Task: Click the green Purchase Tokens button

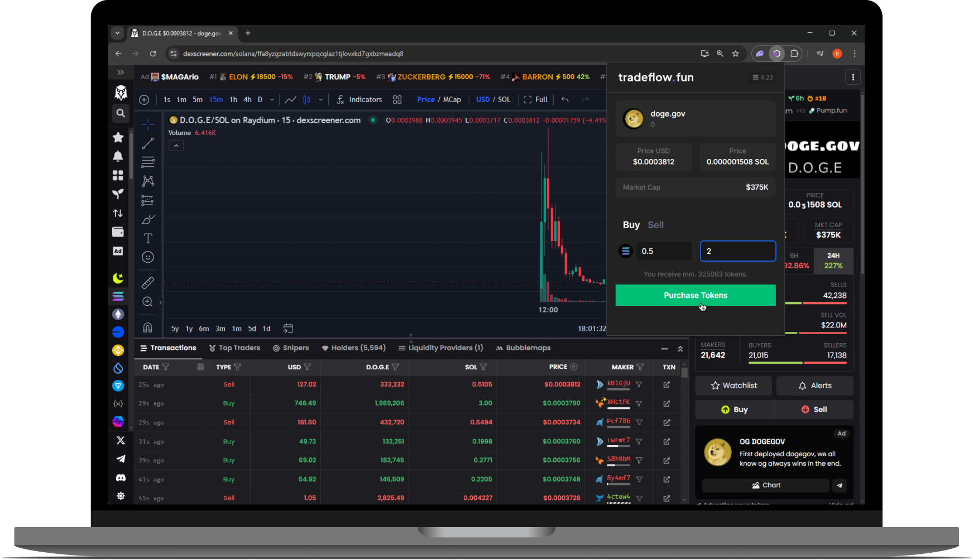Action: 696,296
